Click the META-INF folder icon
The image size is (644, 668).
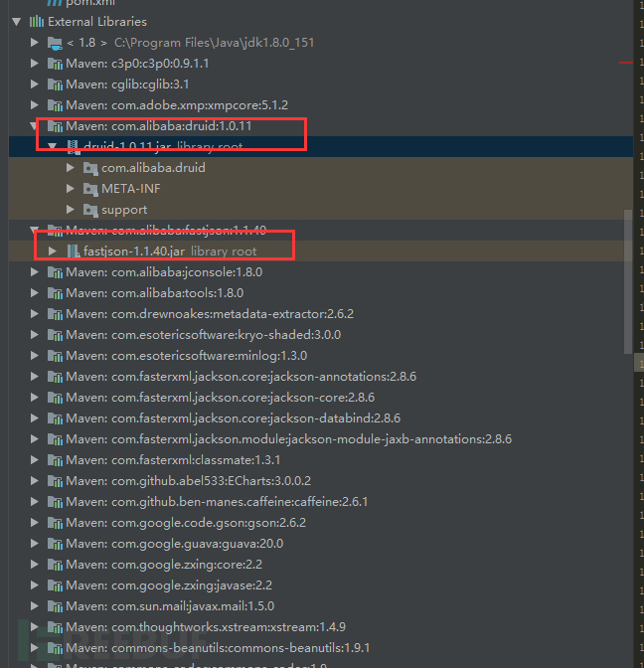(x=90, y=189)
